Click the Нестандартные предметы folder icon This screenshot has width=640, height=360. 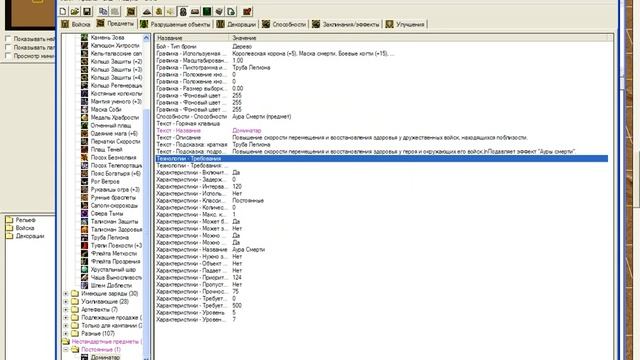pyautogui.click(x=66, y=341)
